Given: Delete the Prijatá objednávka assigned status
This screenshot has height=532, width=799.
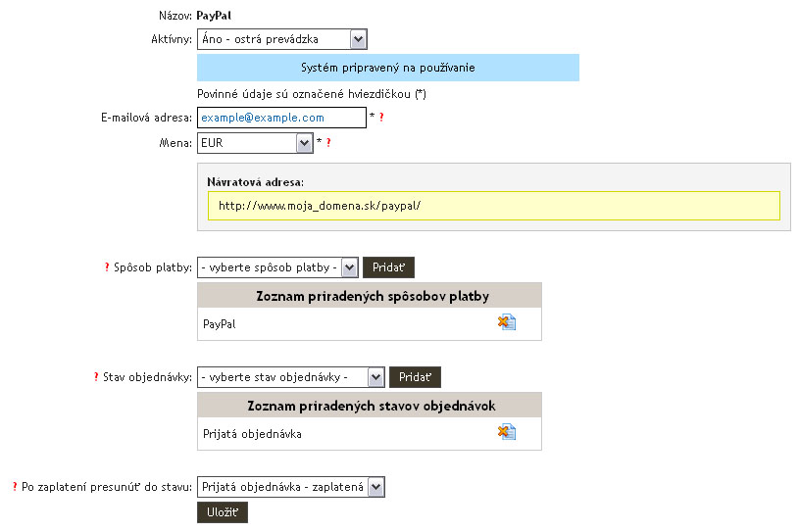Looking at the screenshot, I should (506, 432).
